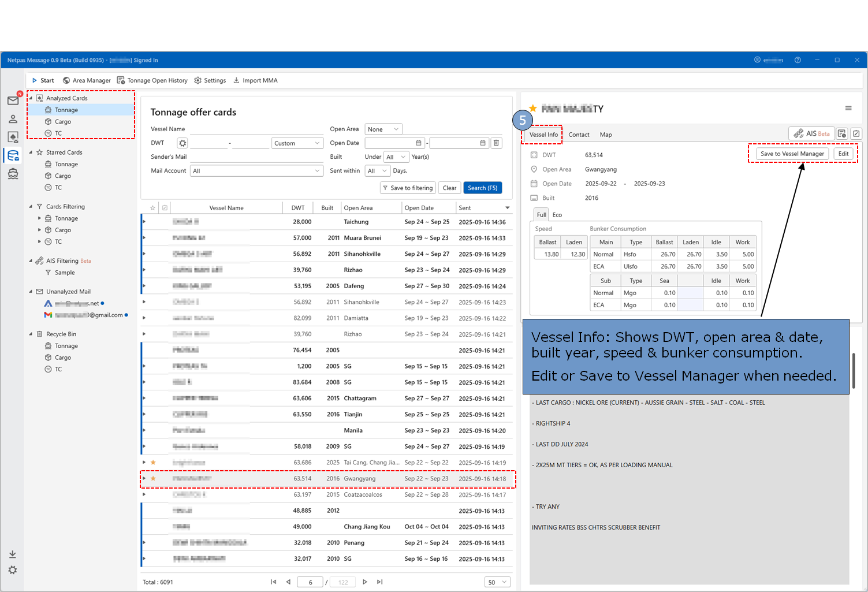Open Tonnage Open History from toolbar
The image size is (868, 592).
pos(152,80)
